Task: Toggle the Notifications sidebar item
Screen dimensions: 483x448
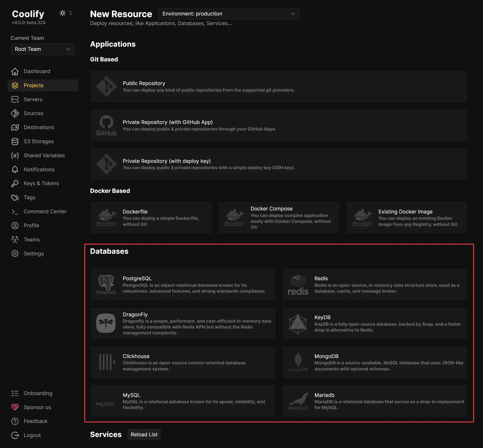Action: [39, 169]
